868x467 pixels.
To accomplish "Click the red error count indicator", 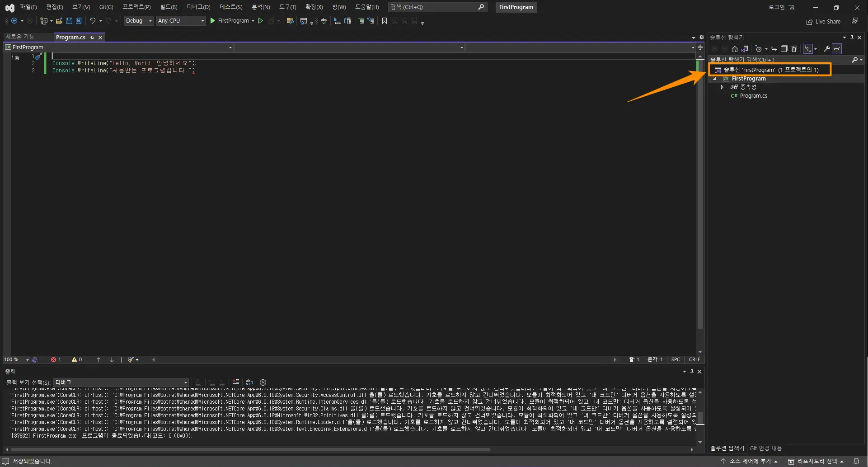I will point(56,360).
